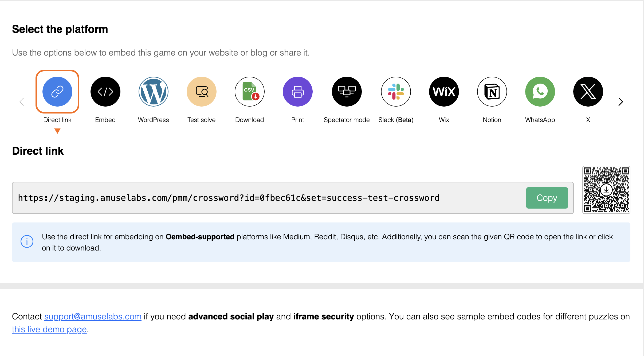Click the 'WordPress' label text
644x356 pixels.
click(154, 120)
